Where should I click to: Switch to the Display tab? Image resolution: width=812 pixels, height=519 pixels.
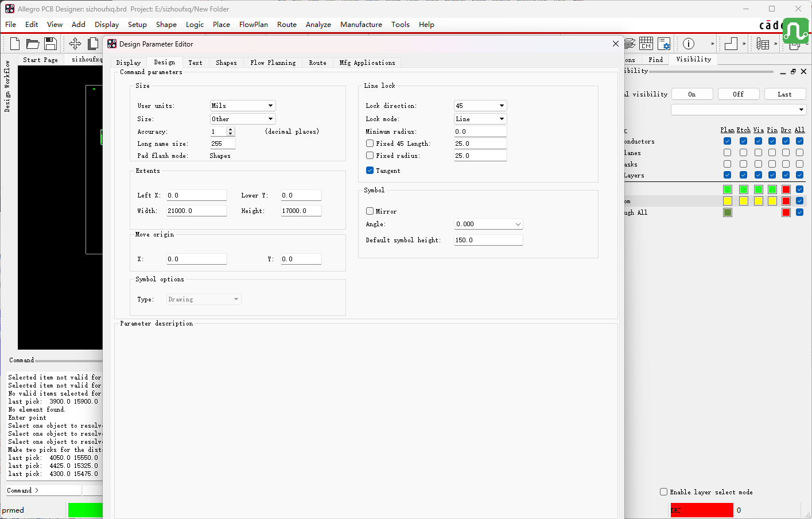click(x=128, y=63)
